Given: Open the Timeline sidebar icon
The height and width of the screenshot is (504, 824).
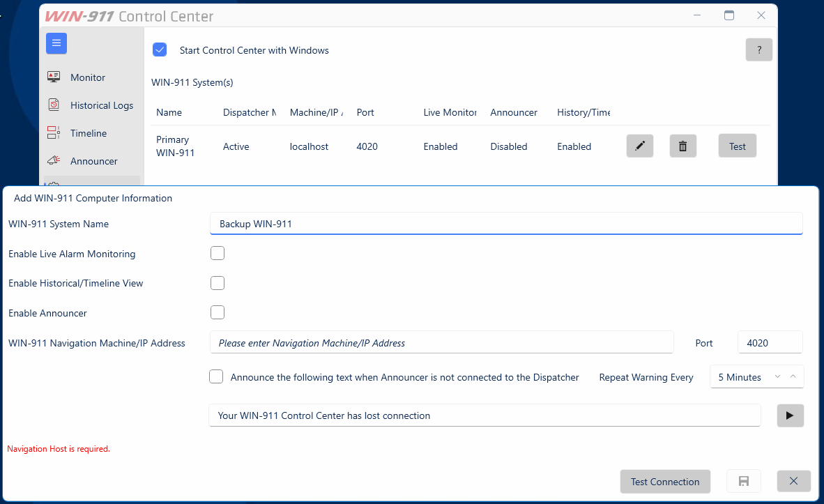Looking at the screenshot, I should [x=54, y=132].
